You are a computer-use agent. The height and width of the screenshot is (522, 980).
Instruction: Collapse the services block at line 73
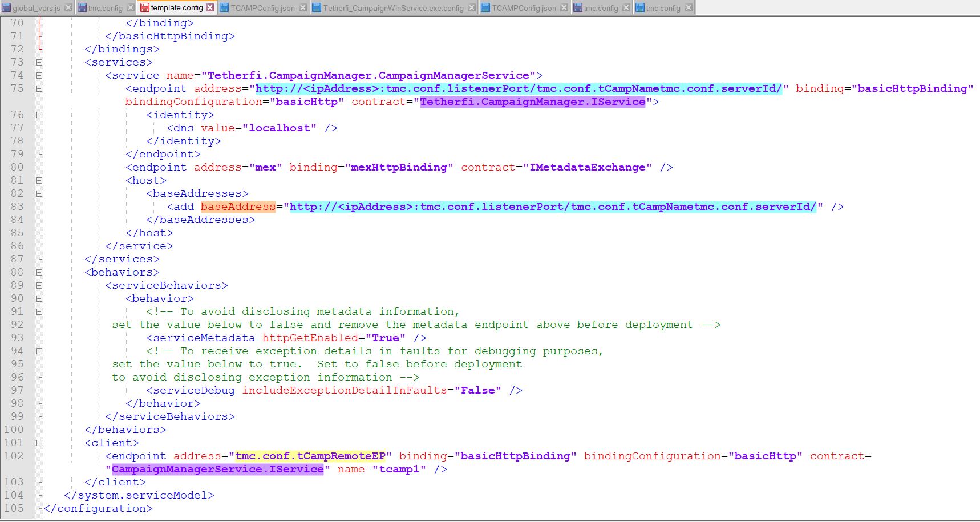coord(39,62)
